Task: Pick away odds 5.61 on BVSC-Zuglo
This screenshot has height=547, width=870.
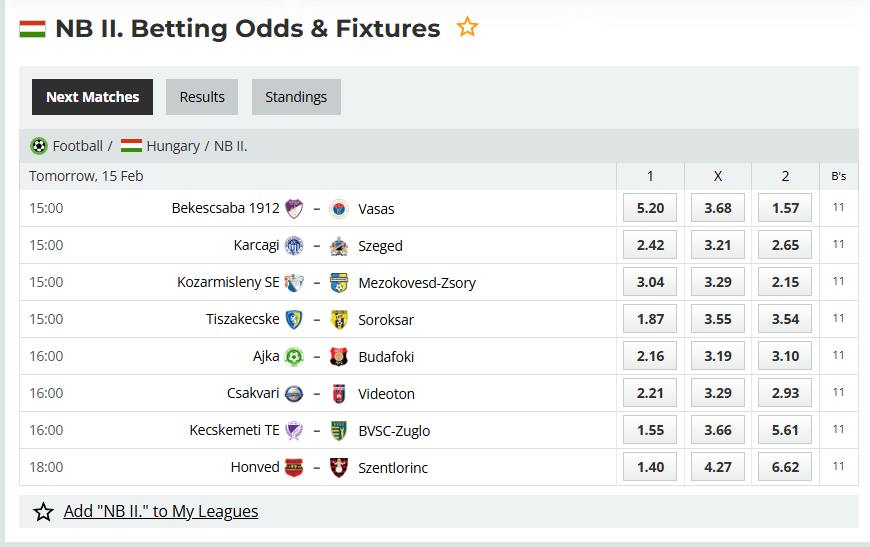Action: coord(785,430)
